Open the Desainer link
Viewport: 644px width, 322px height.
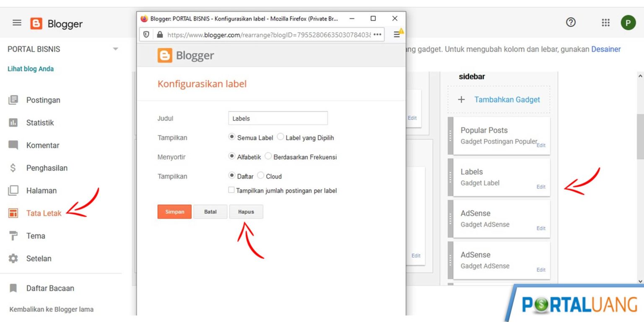[606, 49]
